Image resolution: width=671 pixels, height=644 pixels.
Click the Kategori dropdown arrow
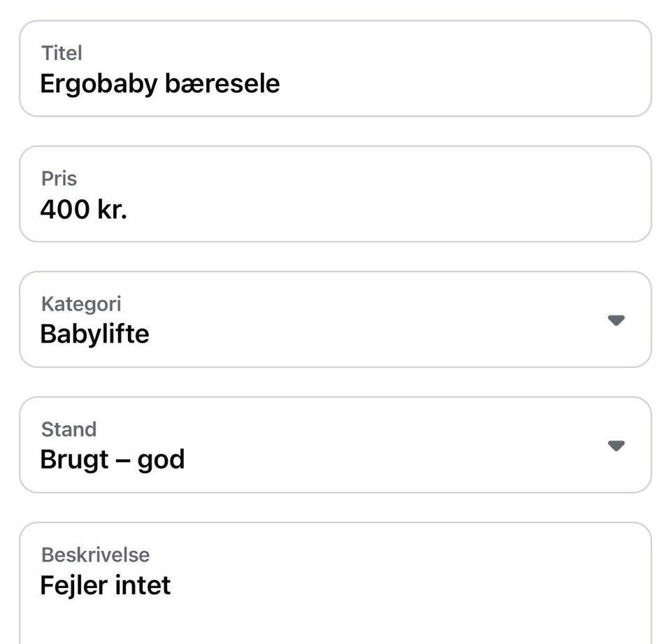click(616, 320)
